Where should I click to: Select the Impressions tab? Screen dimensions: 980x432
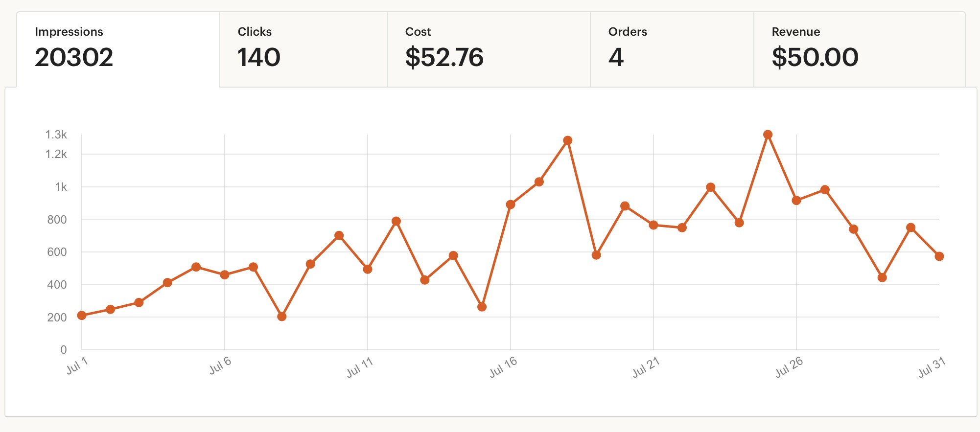coord(118,50)
